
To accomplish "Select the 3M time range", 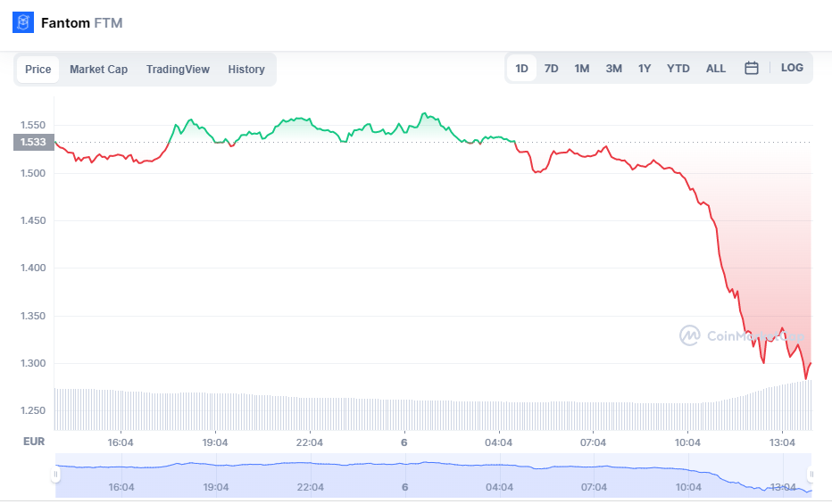I will [614, 69].
